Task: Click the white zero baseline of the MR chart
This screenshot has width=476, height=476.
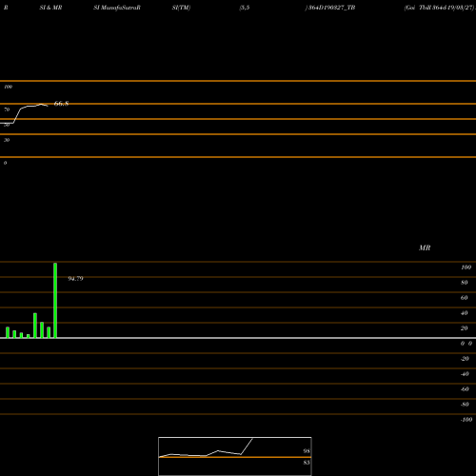Action: pos(238,338)
